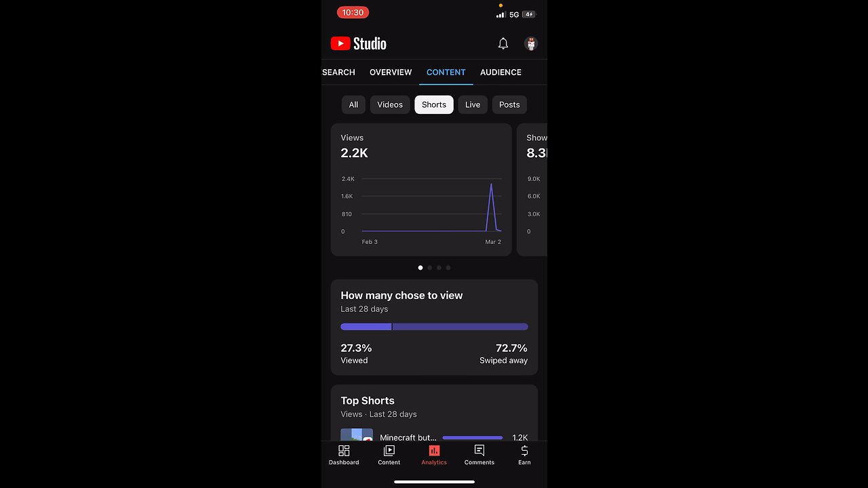Select the Posts filter chip
The width and height of the screenshot is (868, 488).
click(x=509, y=104)
